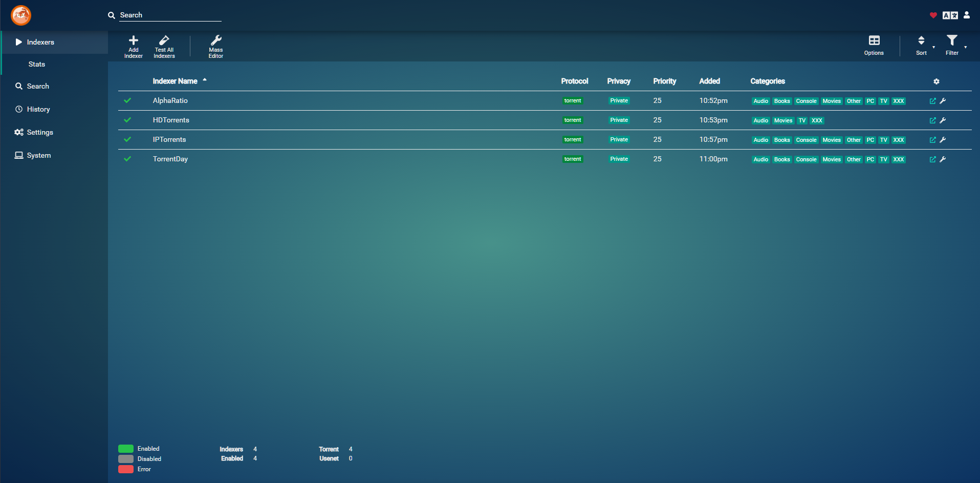The height and width of the screenshot is (483, 980).
Task: Click the IPTorrents enabled status checkmark
Action: 127,139
